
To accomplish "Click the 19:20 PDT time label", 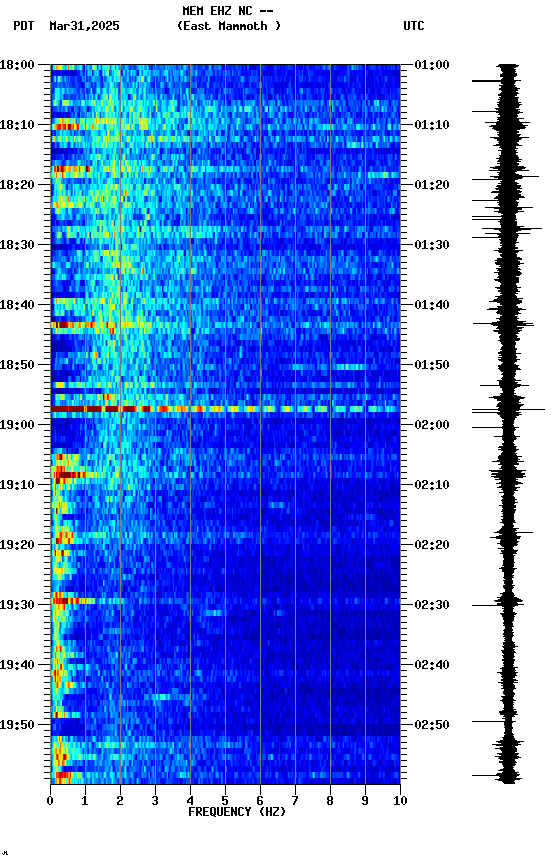I will coord(17,545).
